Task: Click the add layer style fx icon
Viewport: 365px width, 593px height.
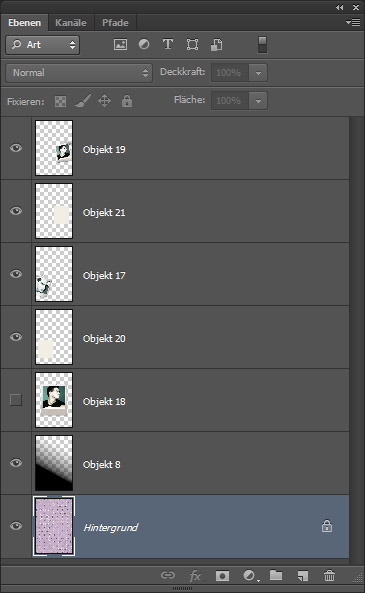Action: [x=195, y=576]
